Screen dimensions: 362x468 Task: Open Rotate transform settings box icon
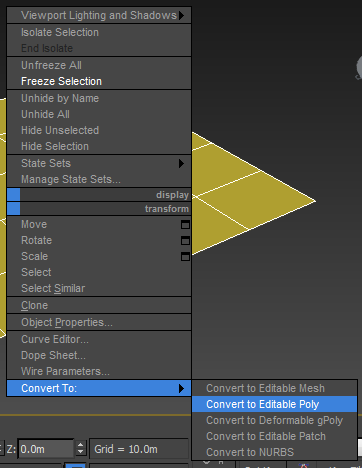[185, 241]
